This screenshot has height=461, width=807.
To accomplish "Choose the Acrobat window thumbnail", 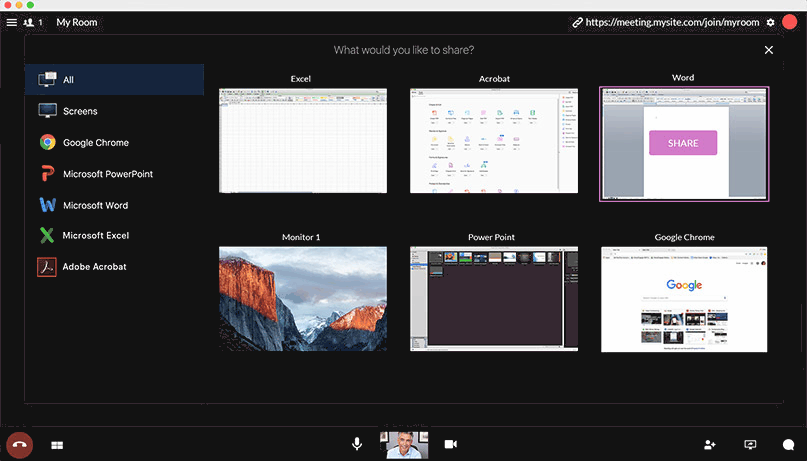I will click(494, 141).
